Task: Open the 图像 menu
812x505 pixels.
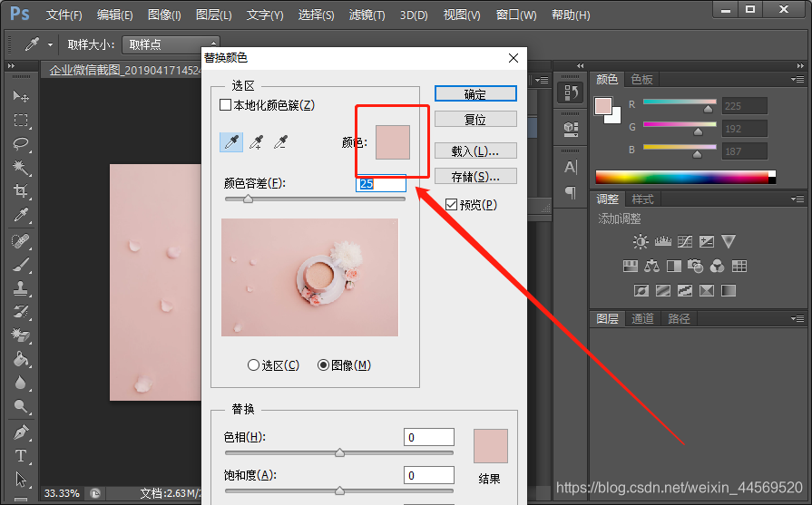Action: 164,15
